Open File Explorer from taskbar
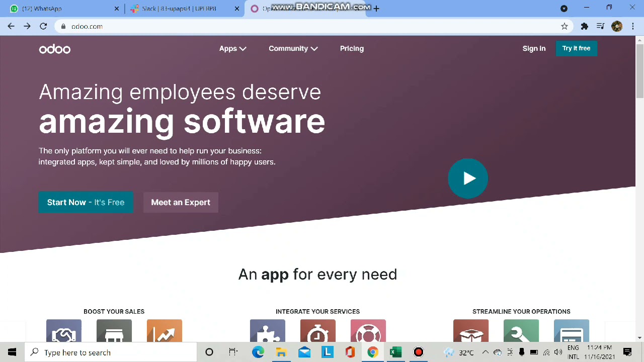This screenshot has height=362, width=644. tap(281, 352)
